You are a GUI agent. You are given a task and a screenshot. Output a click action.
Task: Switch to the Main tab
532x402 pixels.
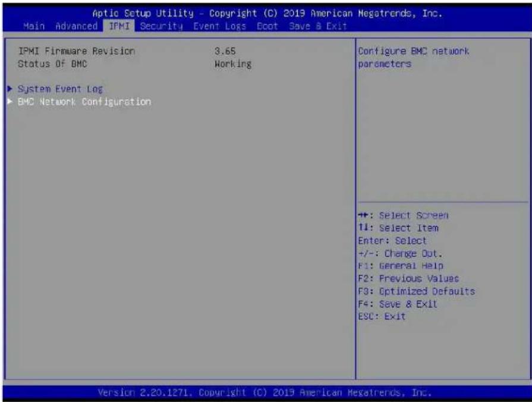pos(34,26)
